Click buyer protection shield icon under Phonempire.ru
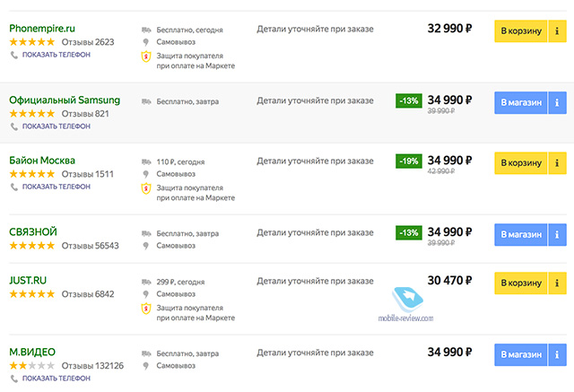Viewport: 574px width, 392px height. tap(146, 56)
